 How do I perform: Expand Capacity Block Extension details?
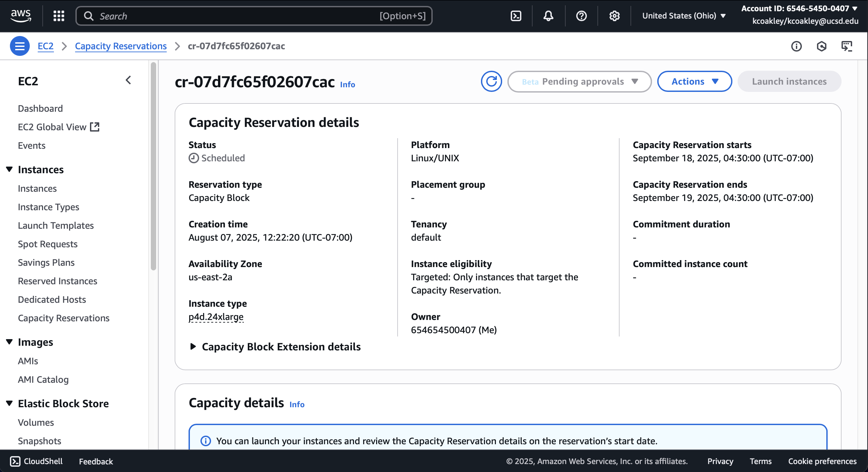coord(193,346)
